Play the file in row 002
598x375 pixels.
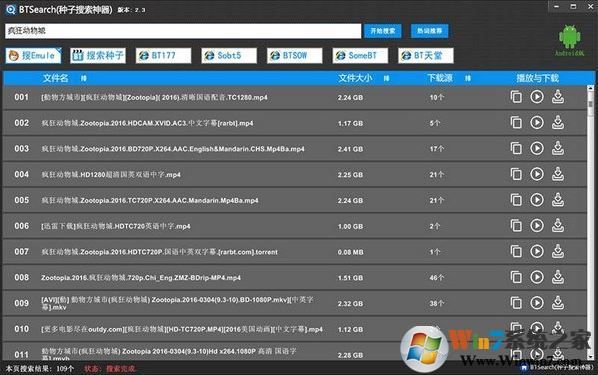point(537,122)
